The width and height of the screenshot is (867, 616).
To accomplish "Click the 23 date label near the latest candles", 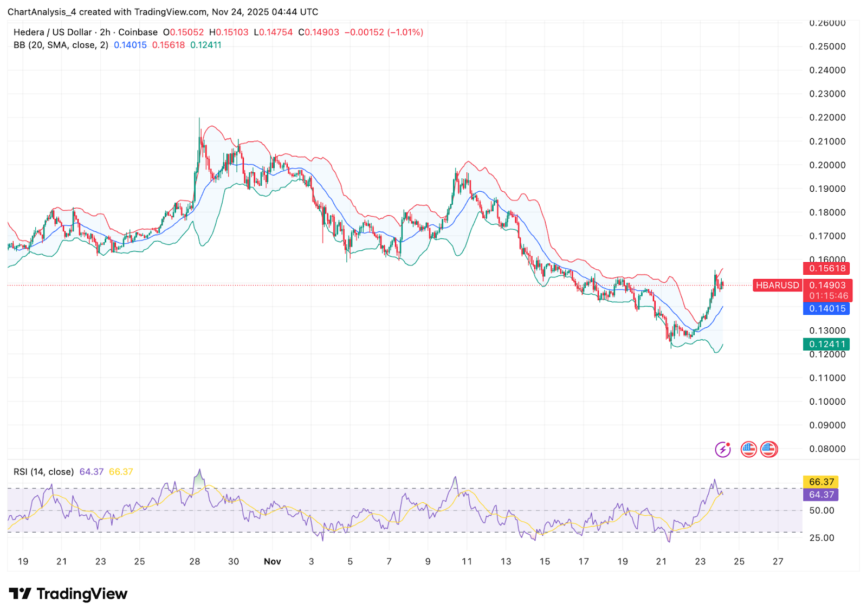I will 700,561.
